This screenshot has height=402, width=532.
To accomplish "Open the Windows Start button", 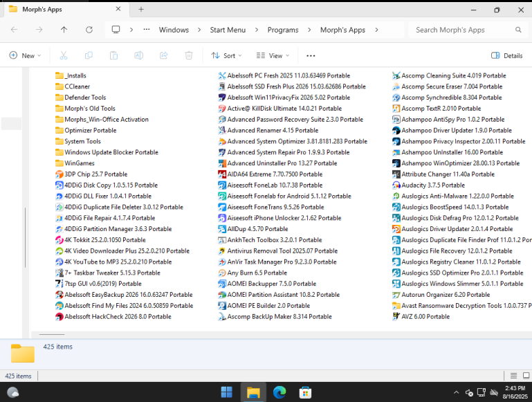I will [227, 392].
